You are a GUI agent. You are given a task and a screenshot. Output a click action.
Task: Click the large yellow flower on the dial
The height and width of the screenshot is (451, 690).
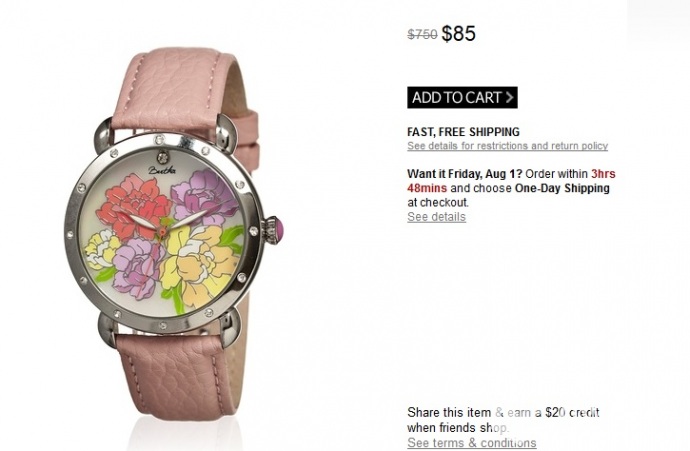pos(199,264)
